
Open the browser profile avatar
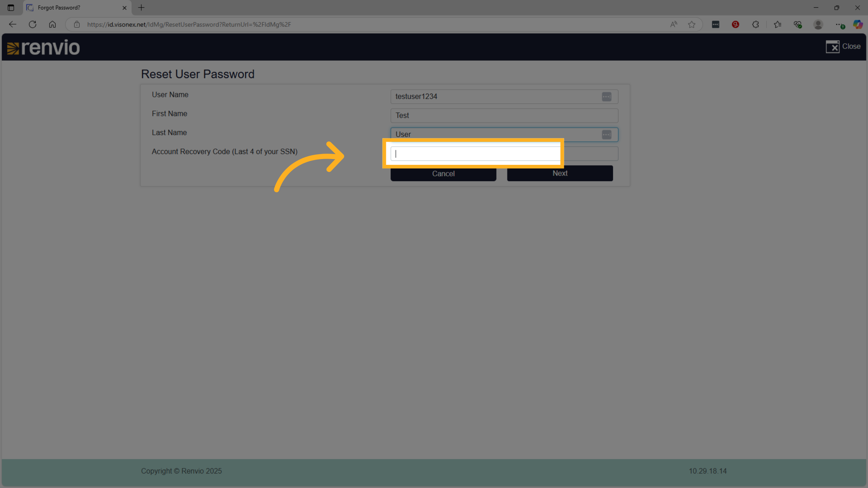point(818,24)
